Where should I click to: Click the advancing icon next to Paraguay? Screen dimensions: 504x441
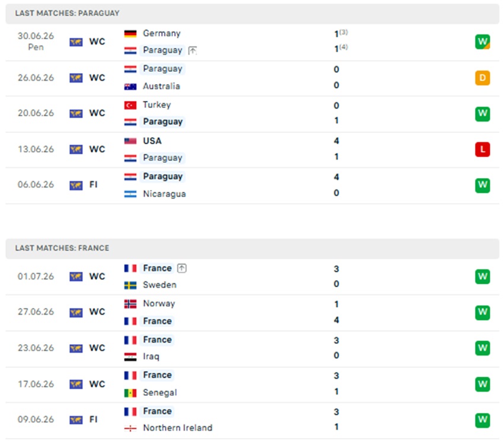[x=192, y=50]
